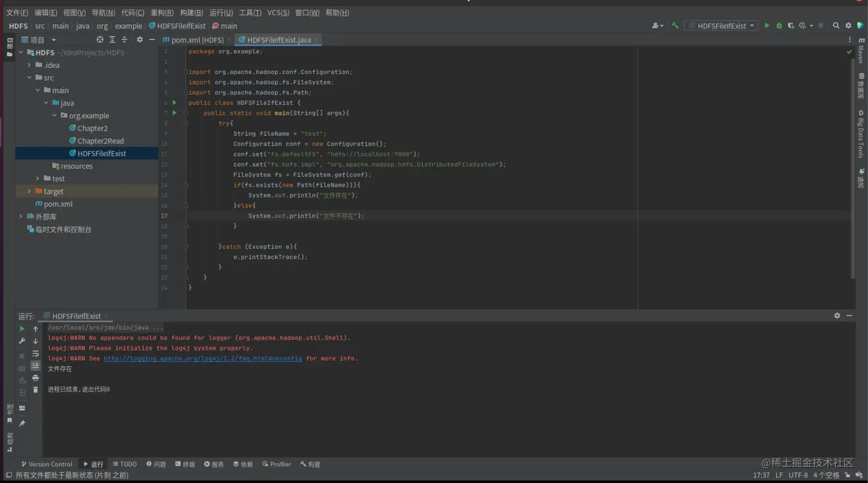Click run gutter arrow beside main method
The image size is (868, 483).
[175, 113]
